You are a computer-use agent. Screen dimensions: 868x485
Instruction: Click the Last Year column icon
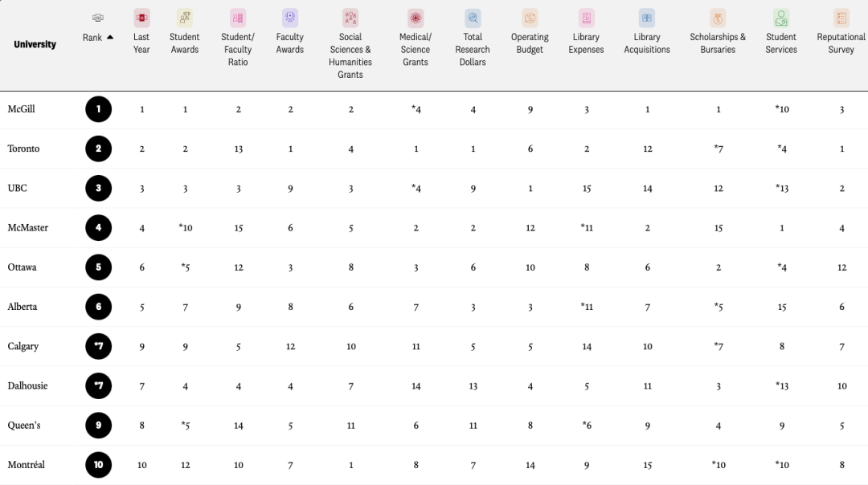pos(141,18)
